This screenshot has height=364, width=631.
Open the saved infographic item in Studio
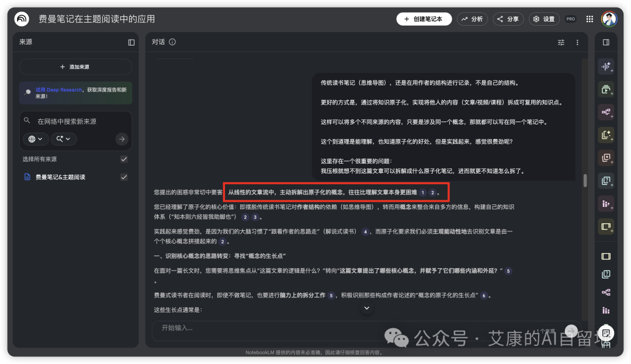[x=606, y=310]
